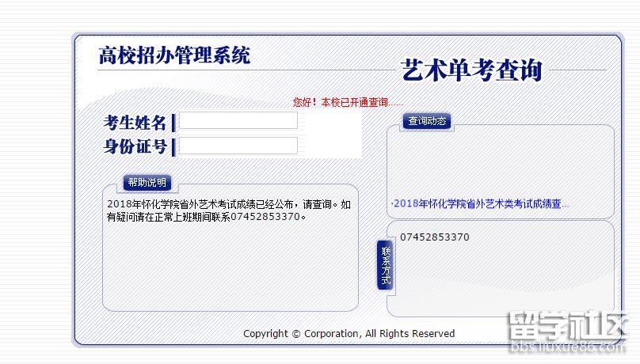Focus the 身份证号 ID number field
640x364 pixels.
(238, 146)
